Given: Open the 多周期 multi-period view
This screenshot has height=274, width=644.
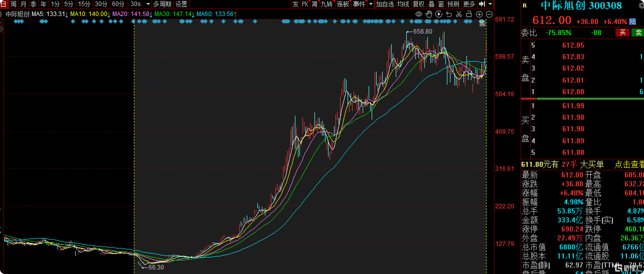Looking at the screenshot, I should (x=162, y=4).
